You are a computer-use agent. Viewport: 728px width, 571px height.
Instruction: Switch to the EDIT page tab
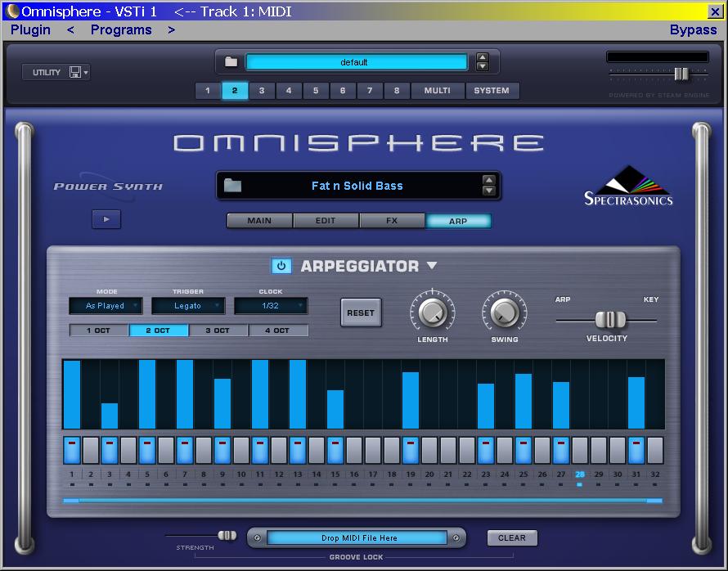coord(326,221)
